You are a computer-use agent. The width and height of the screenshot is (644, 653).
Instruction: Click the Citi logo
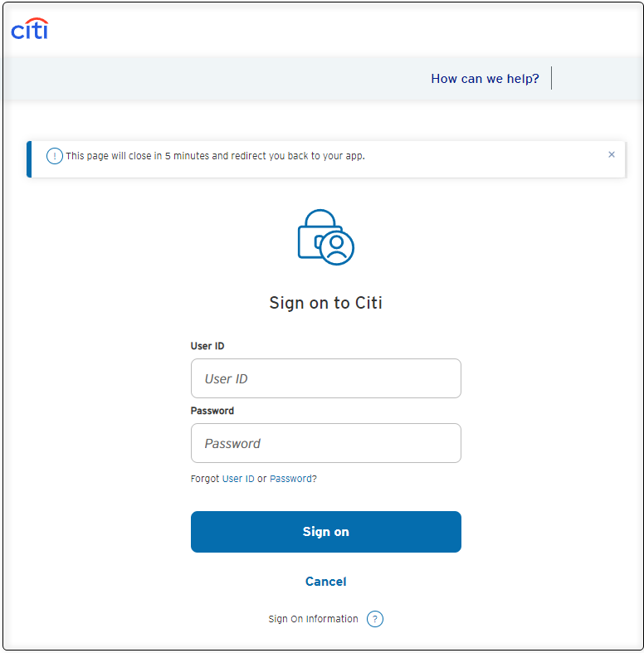coord(29,29)
